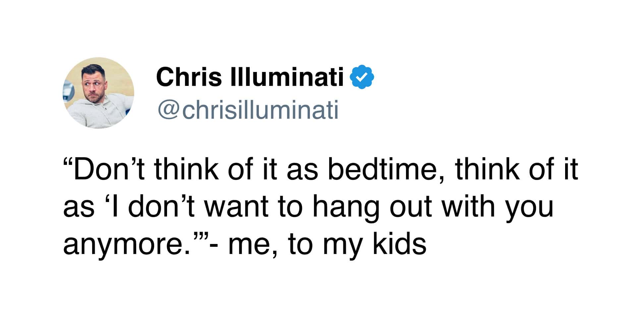Viewport: 644px width, 319px height.
Task: Open the @chrisilluminati handle link
Action: tap(248, 110)
